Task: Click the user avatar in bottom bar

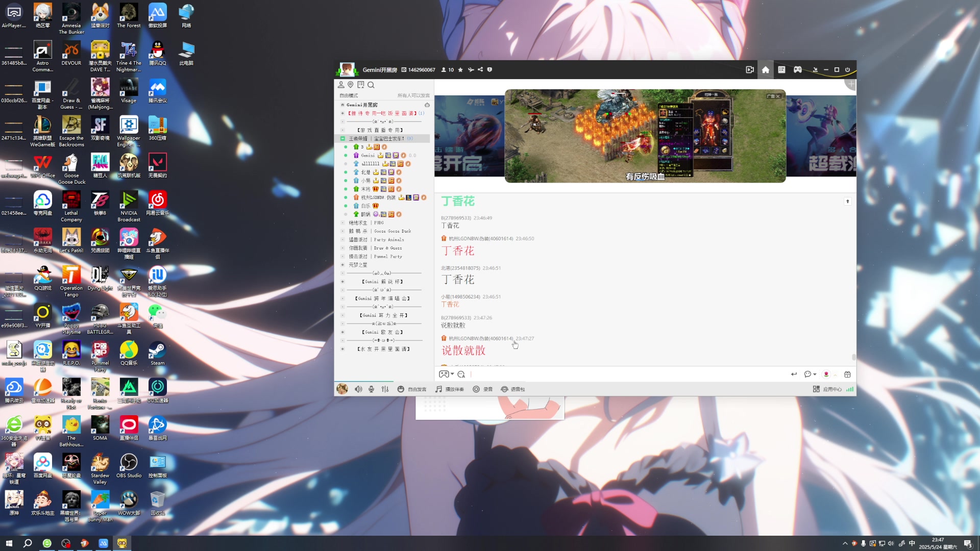Action: pyautogui.click(x=342, y=389)
